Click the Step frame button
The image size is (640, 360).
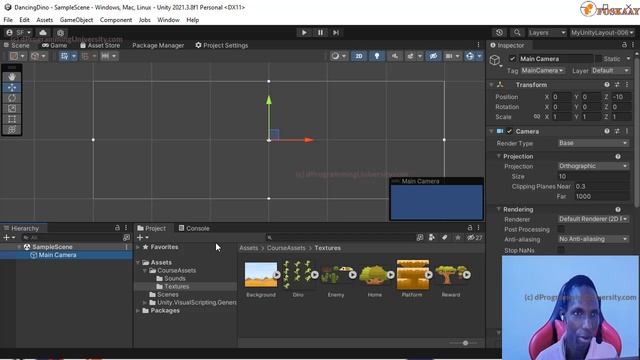tap(336, 33)
